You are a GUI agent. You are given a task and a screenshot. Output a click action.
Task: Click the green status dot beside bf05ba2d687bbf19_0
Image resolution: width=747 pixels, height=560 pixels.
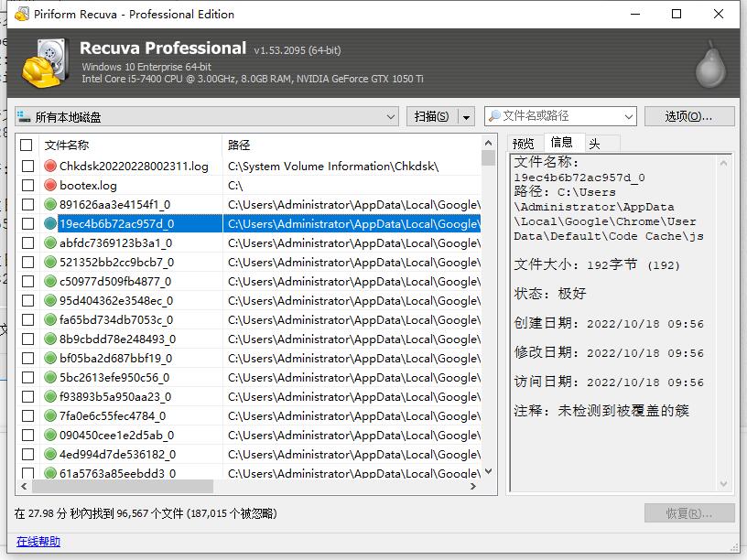tap(50, 358)
